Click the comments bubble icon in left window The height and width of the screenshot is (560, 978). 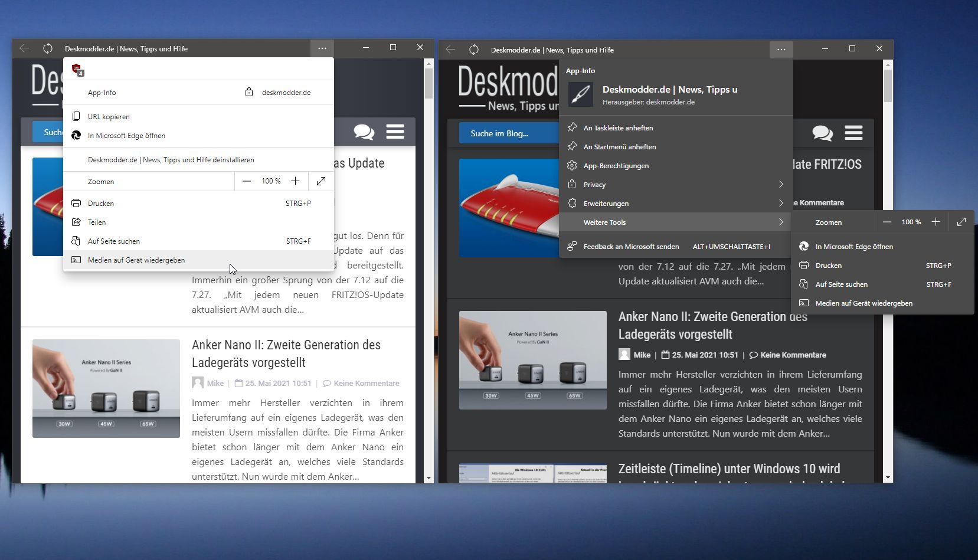364,132
